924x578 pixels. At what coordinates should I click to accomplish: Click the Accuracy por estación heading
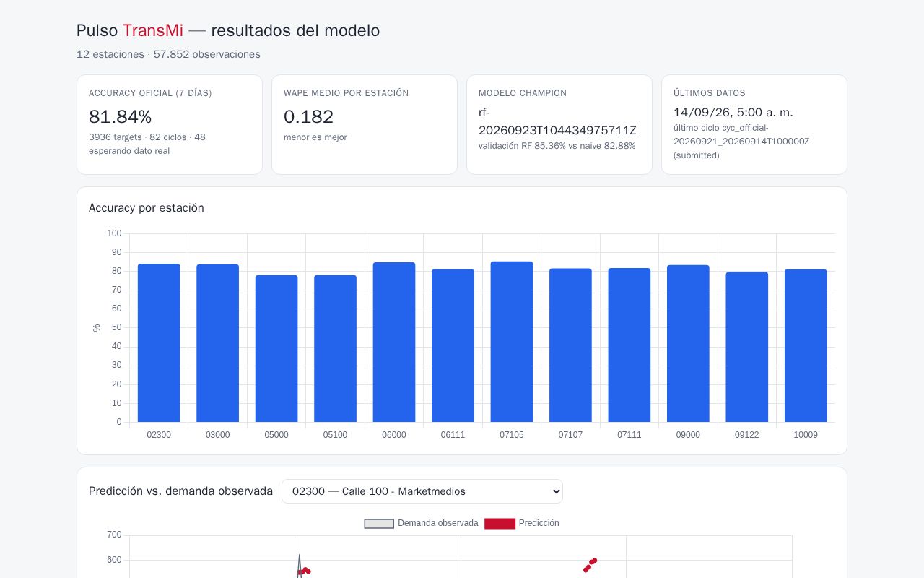click(147, 208)
